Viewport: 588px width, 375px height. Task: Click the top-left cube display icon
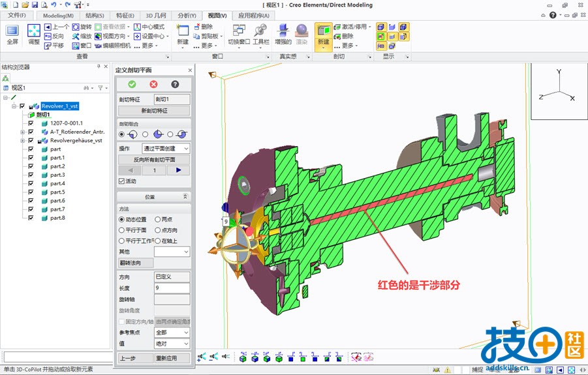click(381, 27)
